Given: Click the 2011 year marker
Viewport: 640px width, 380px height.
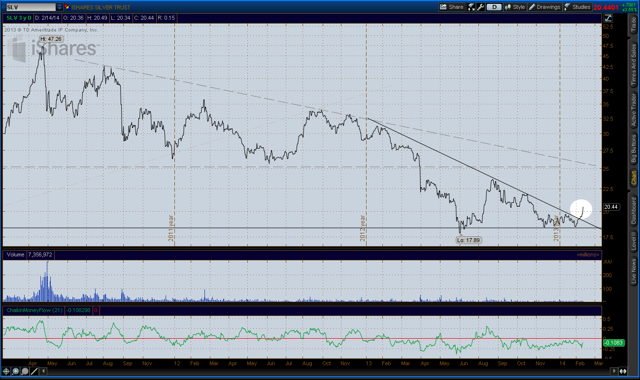Looking at the screenshot, I should point(171,228).
